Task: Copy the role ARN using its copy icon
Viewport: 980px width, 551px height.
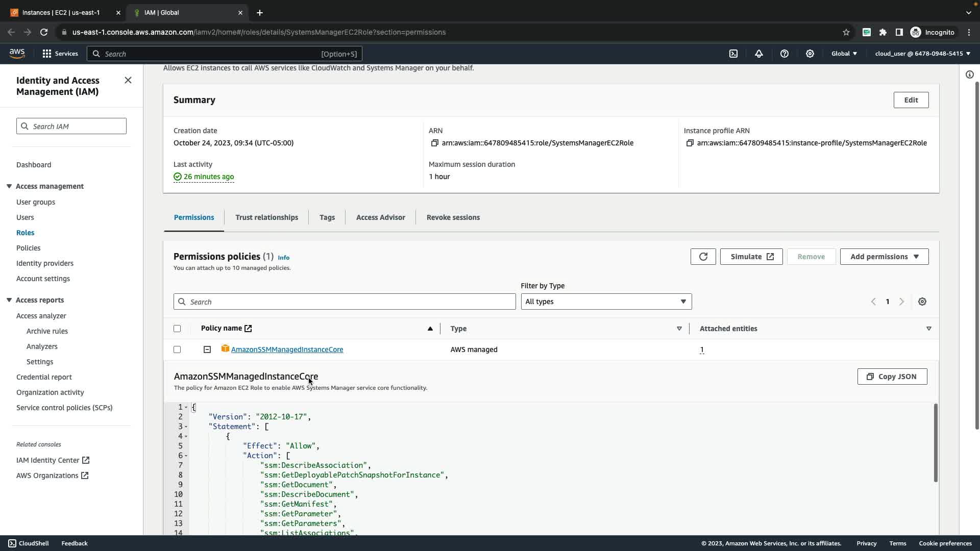Action: click(x=435, y=143)
